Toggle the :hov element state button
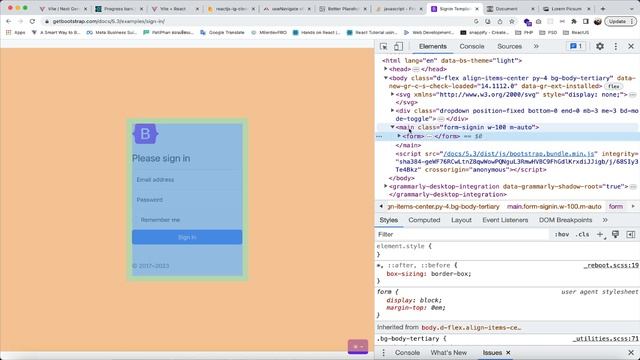This screenshot has height=360, width=640. [x=562, y=234]
